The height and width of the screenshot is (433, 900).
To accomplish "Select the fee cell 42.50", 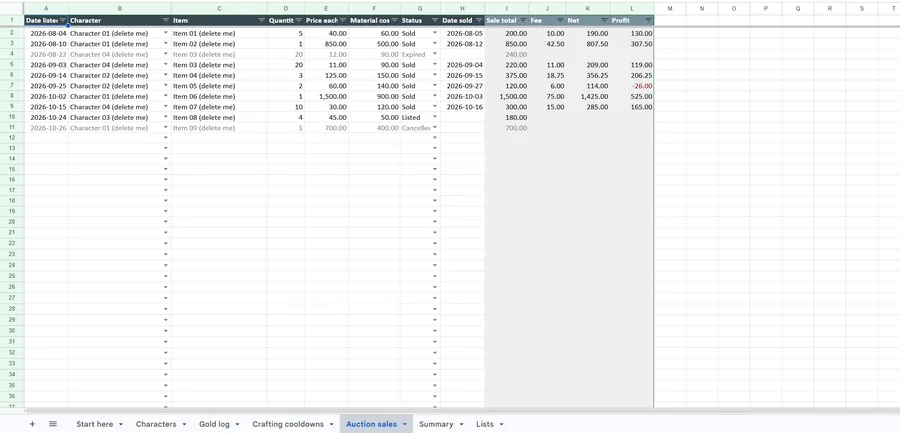I will tap(547, 44).
